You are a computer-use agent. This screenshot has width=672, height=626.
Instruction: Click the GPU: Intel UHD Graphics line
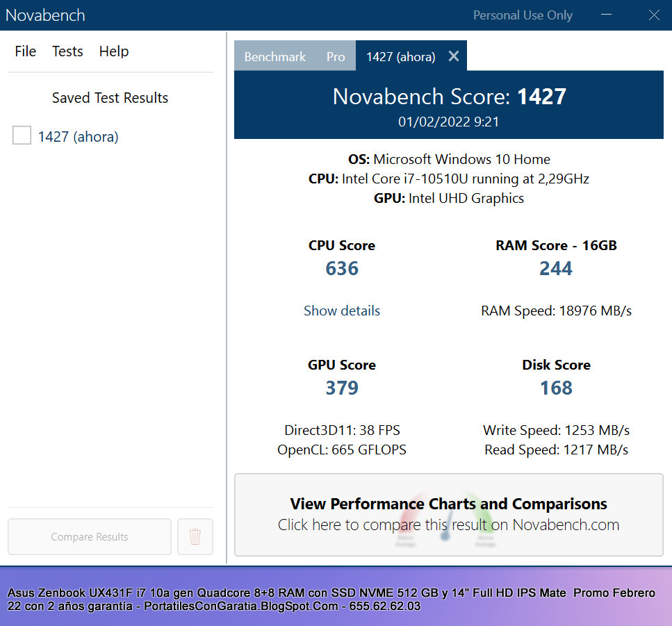tap(449, 199)
